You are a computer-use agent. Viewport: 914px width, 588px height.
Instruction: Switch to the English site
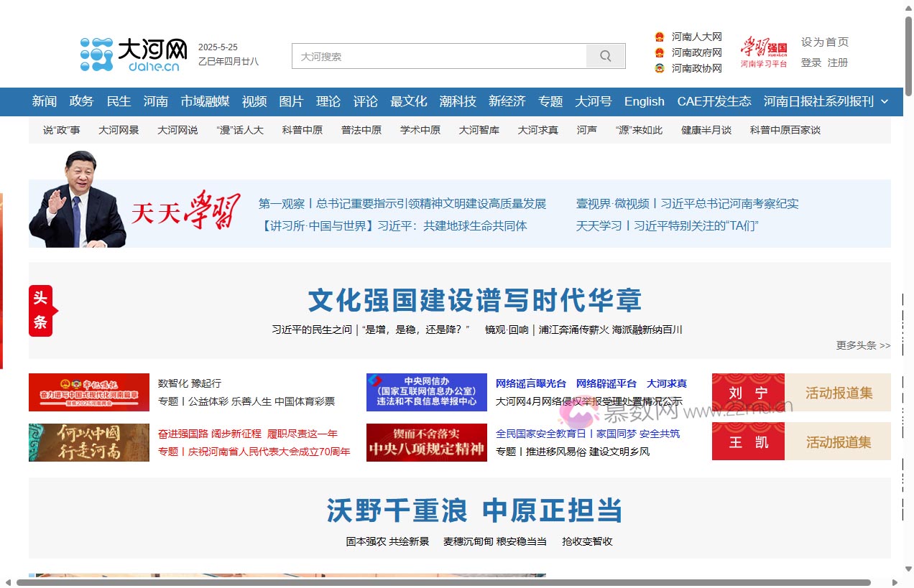pos(644,101)
